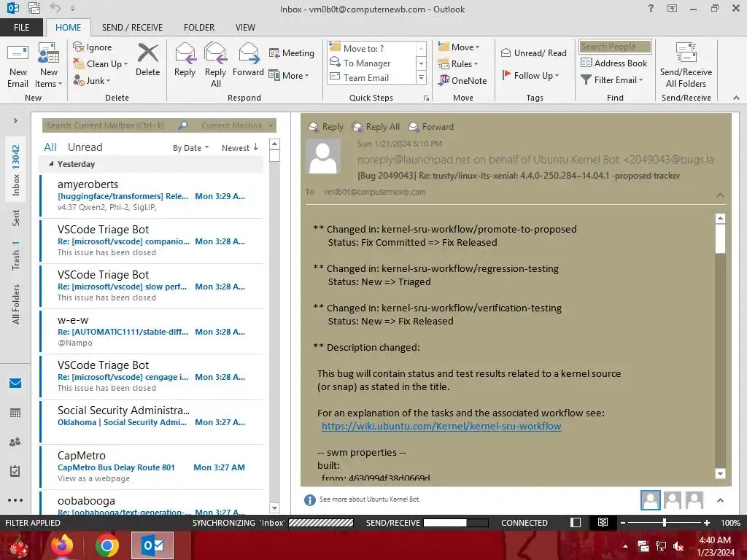Switch to Calendar view
747x560 pixels.
pos(15,413)
